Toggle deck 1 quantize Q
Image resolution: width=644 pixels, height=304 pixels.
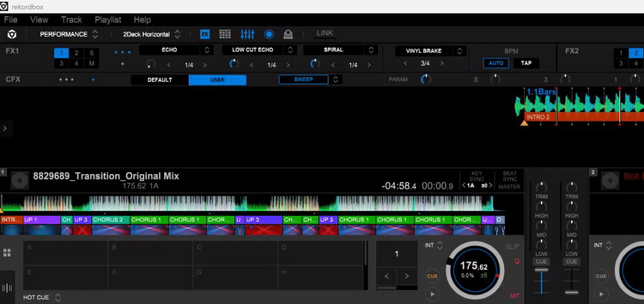pyautogui.click(x=516, y=261)
